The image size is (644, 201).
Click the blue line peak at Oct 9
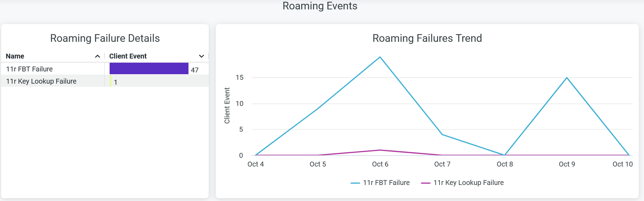click(x=567, y=78)
